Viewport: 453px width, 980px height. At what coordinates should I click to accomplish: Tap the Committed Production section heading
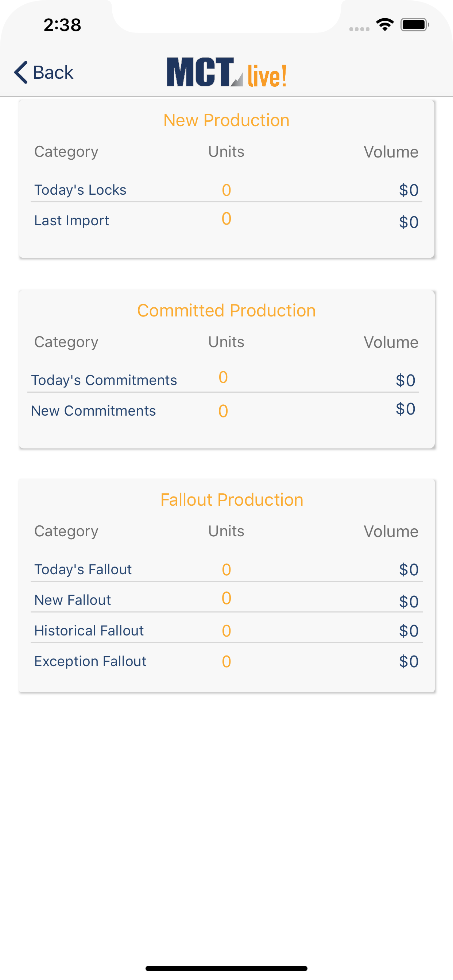(x=226, y=310)
